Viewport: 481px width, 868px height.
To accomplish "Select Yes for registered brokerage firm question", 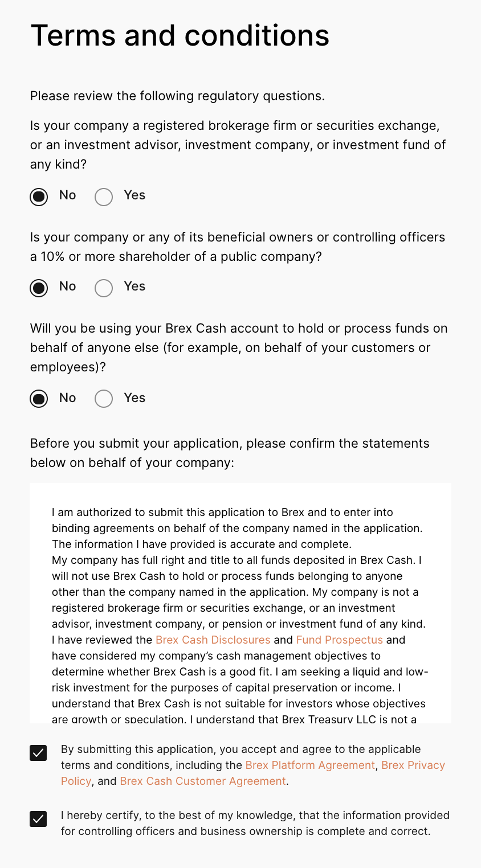I will (x=104, y=197).
